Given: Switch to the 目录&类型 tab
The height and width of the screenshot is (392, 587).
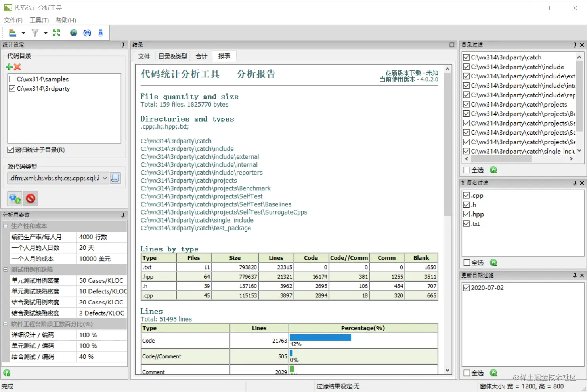Looking at the screenshot, I should (173, 56).
